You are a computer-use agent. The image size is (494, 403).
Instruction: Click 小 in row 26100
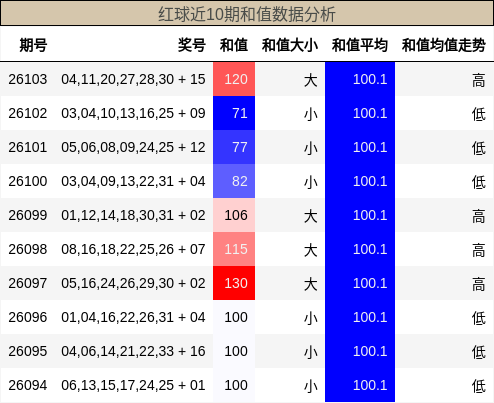(311, 182)
